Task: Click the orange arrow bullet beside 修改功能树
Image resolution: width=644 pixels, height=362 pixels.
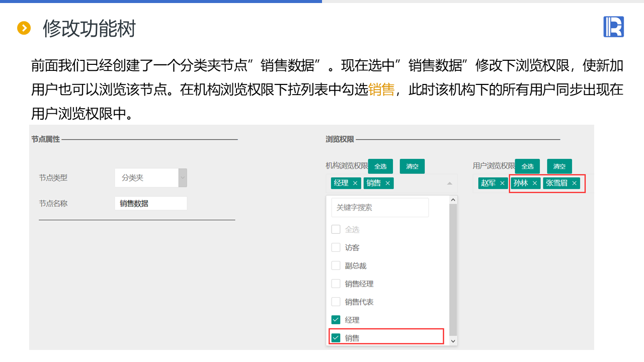Action: pyautogui.click(x=24, y=28)
